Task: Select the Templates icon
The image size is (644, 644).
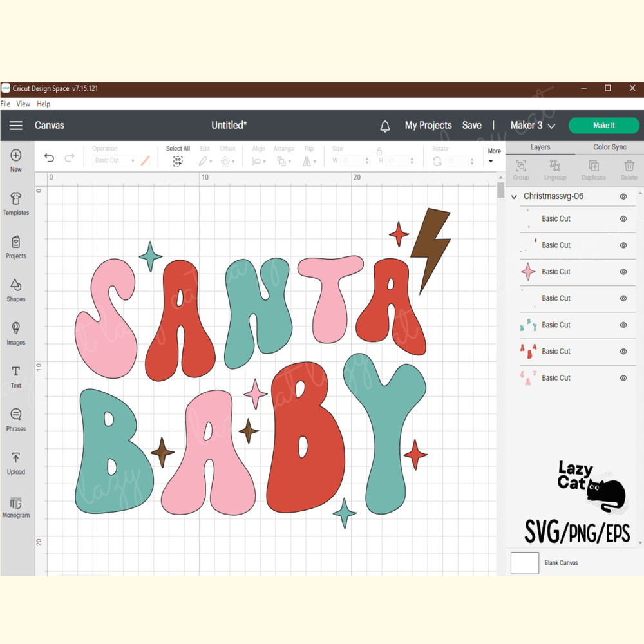Action: [16, 204]
